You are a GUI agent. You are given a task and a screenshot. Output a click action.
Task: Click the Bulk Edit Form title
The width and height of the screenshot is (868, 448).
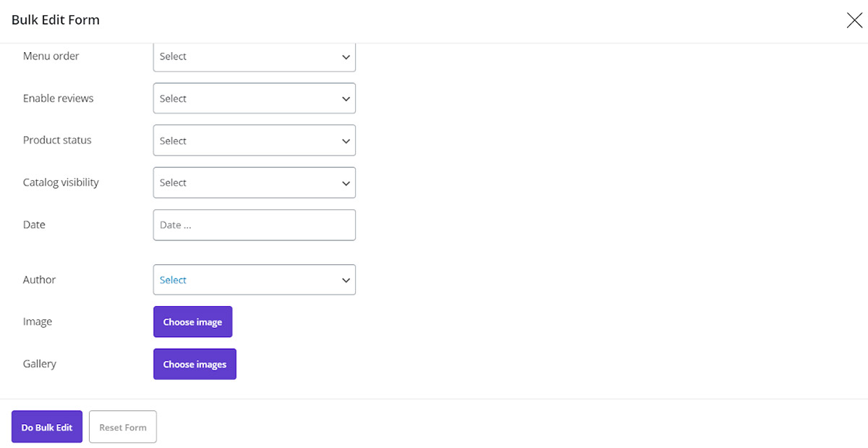[56, 20]
